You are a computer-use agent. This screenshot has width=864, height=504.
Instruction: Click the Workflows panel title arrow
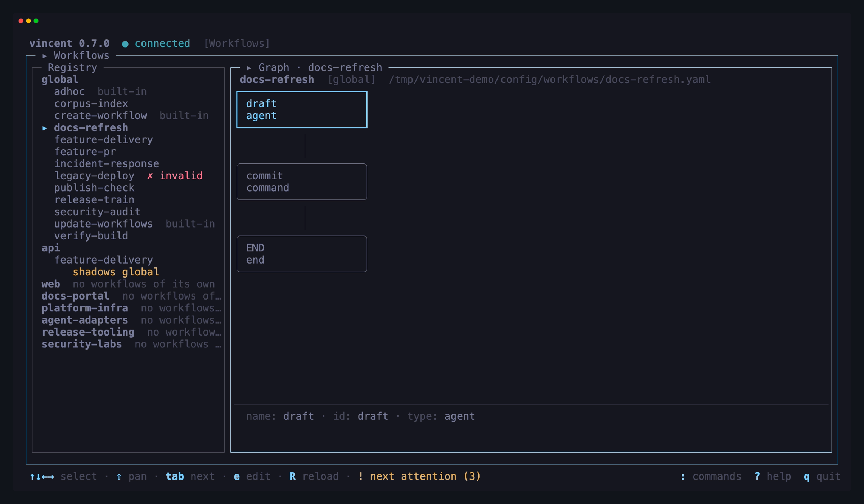pos(45,56)
